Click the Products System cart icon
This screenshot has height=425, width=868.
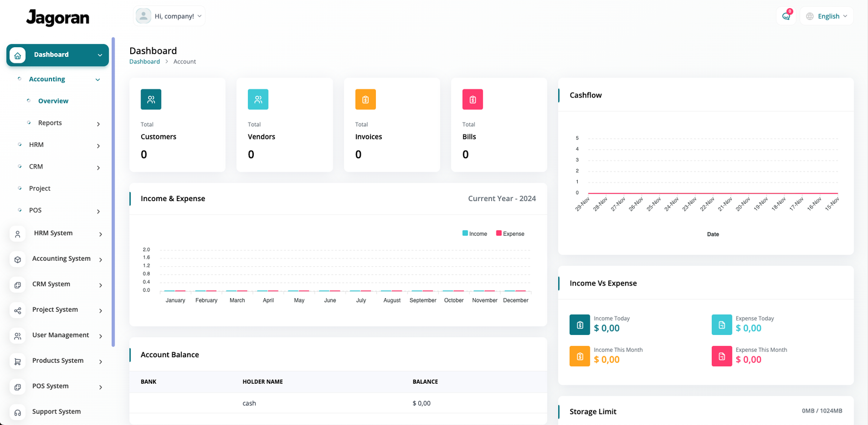pyautogui.click(x=18, y=361)
